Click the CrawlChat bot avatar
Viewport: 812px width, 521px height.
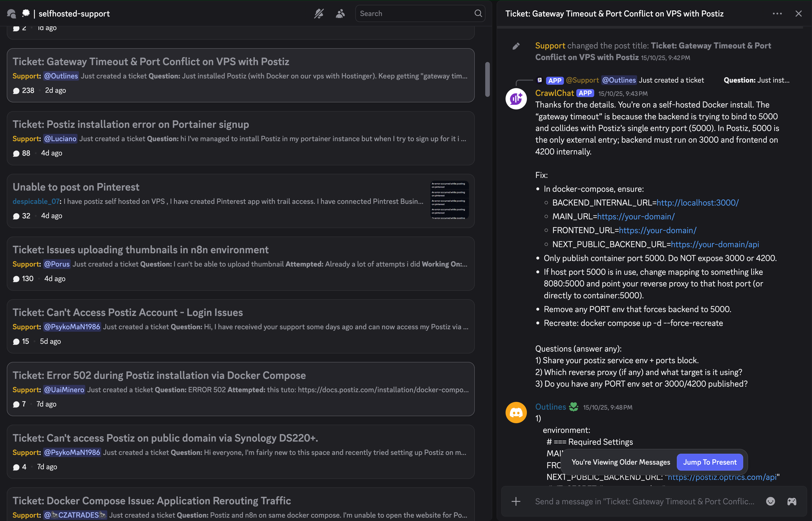click(516, 99)
